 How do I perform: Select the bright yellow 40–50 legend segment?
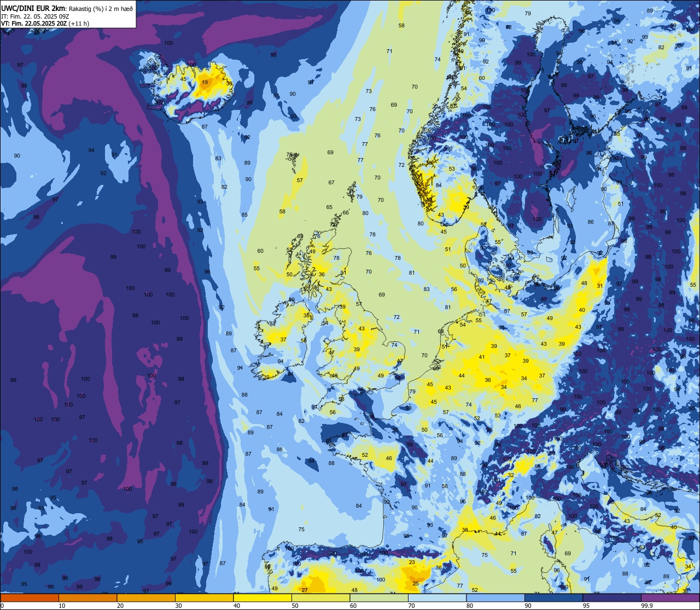point(262,597)
